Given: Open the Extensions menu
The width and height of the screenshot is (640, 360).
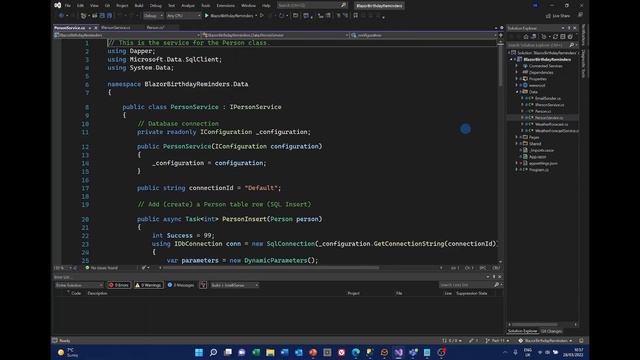Looking at the screenshot, I should [x=226, y=6].
